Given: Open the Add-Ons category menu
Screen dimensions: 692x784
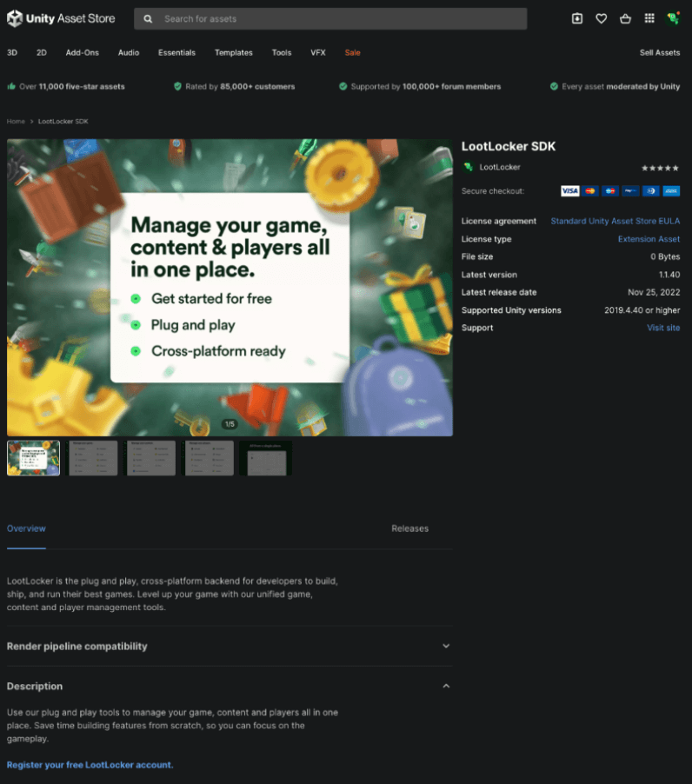Looking at the screenshot, I should (x=82, y=52).
